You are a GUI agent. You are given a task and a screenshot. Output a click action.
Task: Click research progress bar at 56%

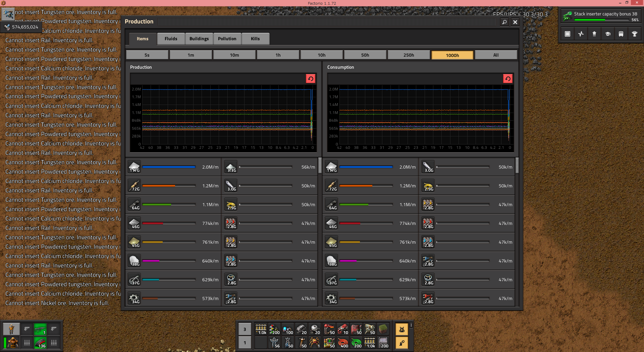point(601,20)
